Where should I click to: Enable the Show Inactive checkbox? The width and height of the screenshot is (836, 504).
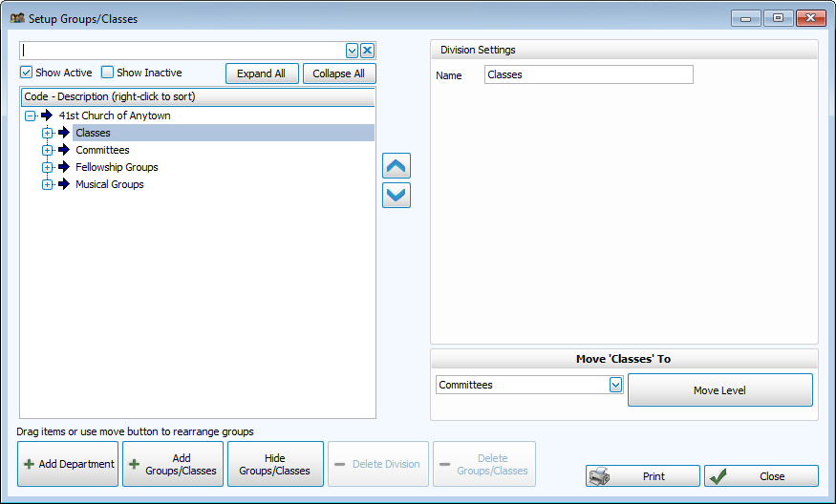tap(108, 73)
